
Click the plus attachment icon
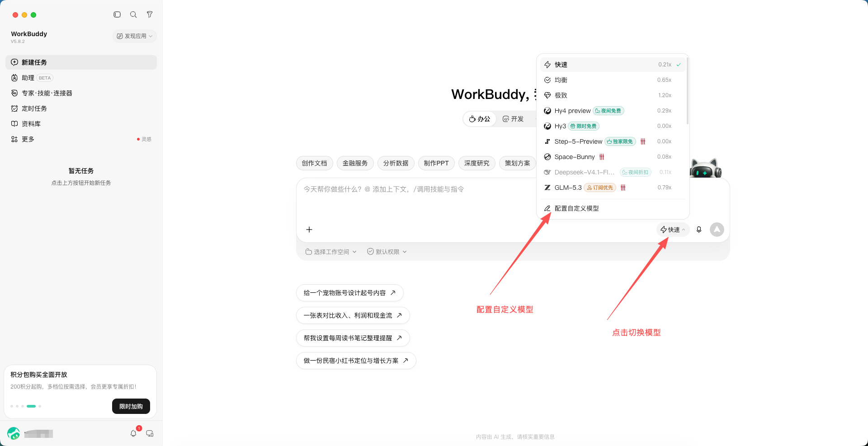[309, 230]
